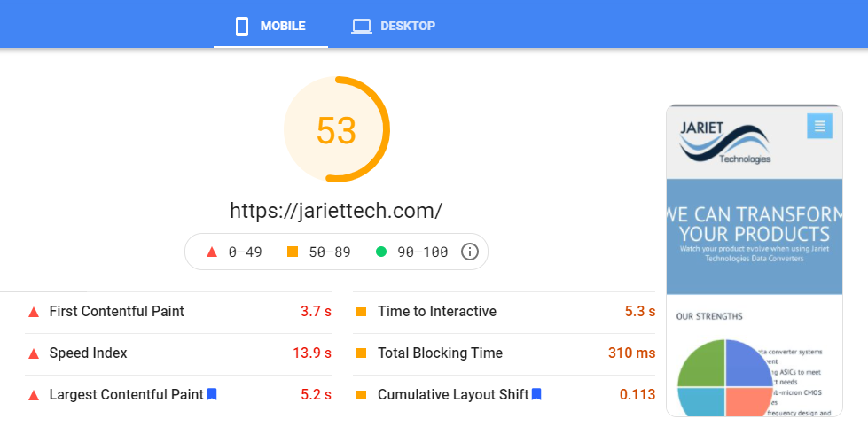The image size is (868, 442).
Task: Click the performance score gauge showing 53
Action: (337, 129)
